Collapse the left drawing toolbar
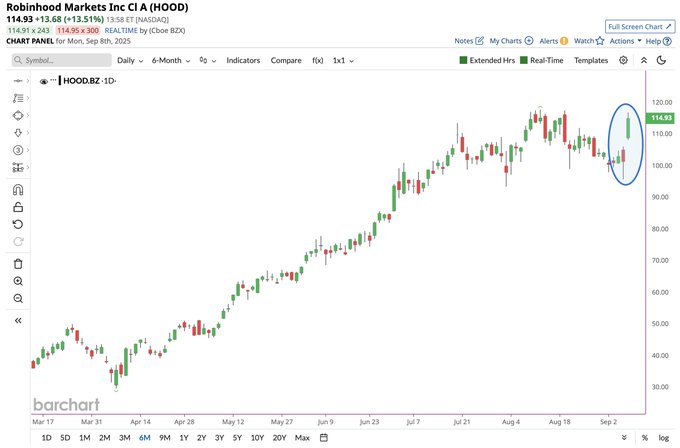The height and width of the screenshot is (448, 680). (x=18, y=320)
